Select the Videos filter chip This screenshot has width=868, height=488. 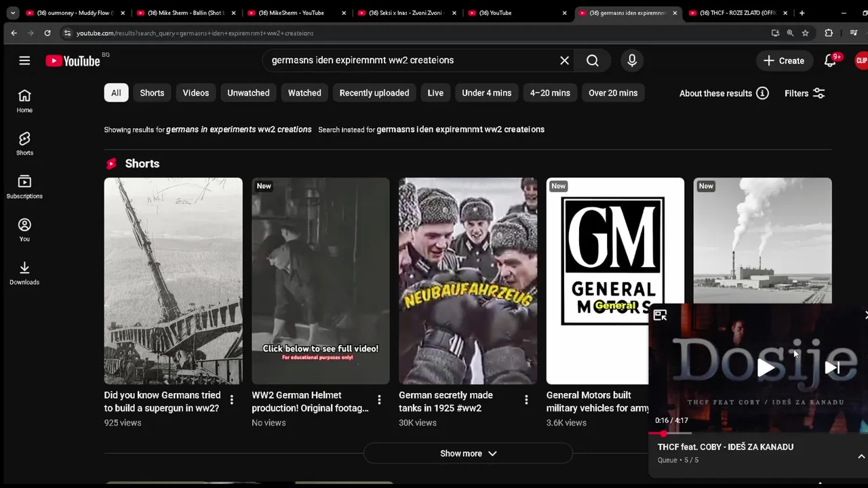coord(196,93)
